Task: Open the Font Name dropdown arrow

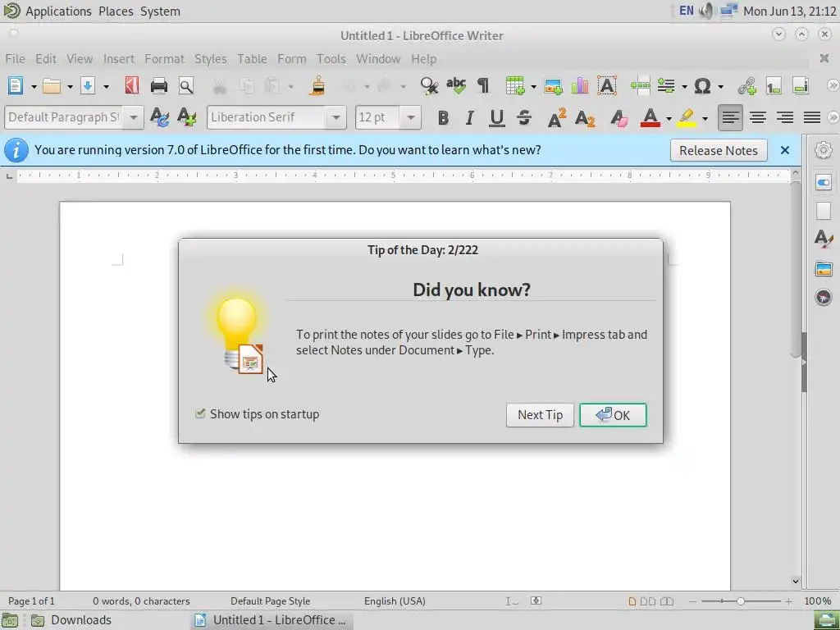Action: [x=336, y=117]
